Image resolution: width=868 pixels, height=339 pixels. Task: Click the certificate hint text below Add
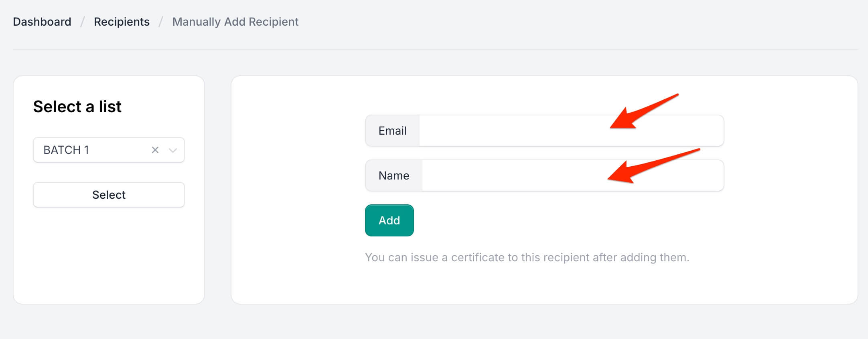(x=527, y=258)
